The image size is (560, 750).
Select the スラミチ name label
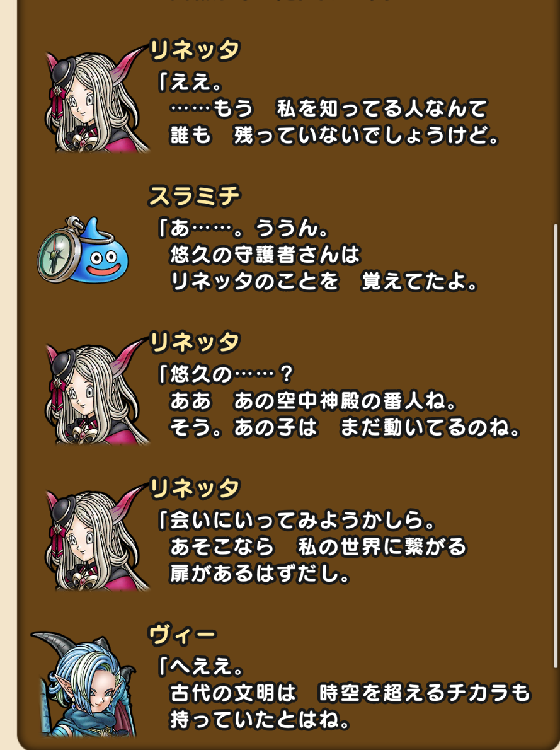coord(194,196)
